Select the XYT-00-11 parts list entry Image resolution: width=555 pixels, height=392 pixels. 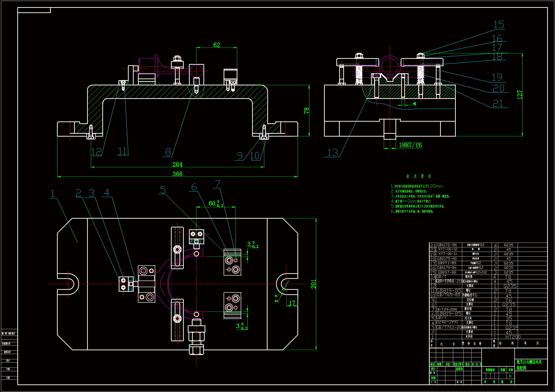pyautogui.click(x=447, y=254)
